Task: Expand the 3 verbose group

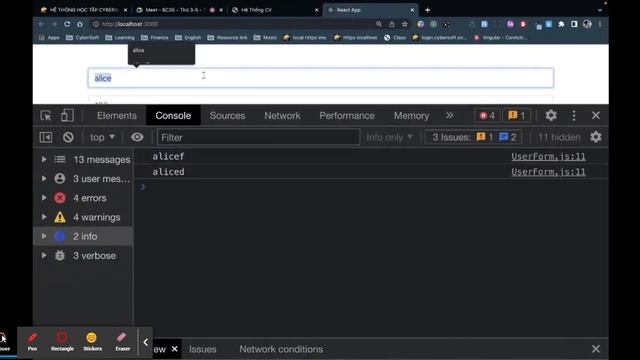Action: click(x=44, y=255)
